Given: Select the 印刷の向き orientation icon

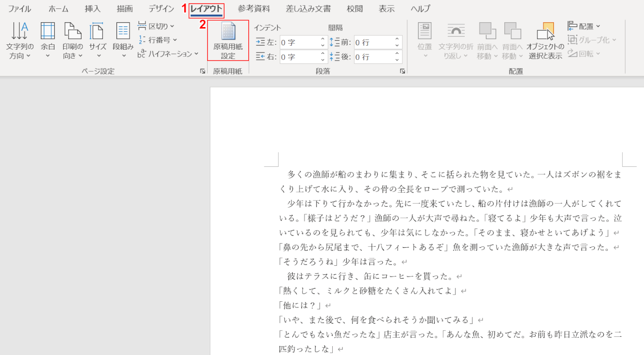Looking at the screenshot, I should point(73,32).
